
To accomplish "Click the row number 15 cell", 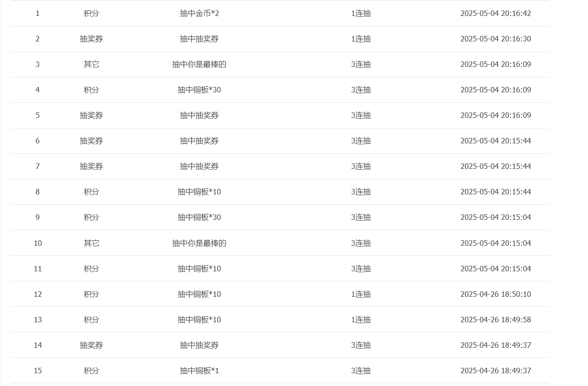I will click(37, 371).
